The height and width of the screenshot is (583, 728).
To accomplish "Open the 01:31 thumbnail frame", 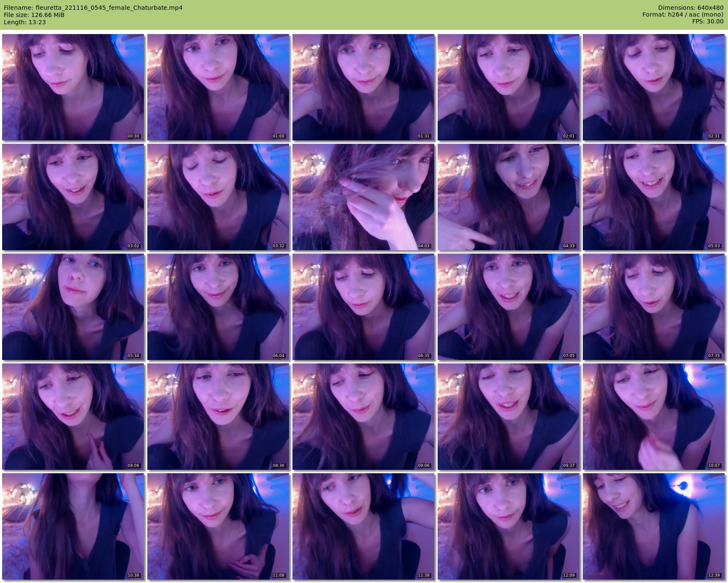I will coord(363,87).
